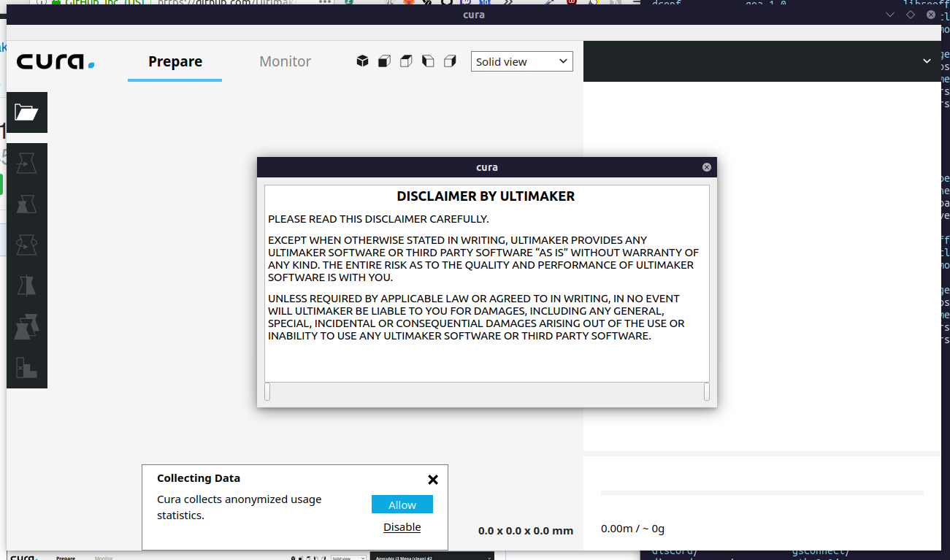Switch camera to left side view
Image resolution: width=950 pixels, height=560 pixels.
point(428,61)
